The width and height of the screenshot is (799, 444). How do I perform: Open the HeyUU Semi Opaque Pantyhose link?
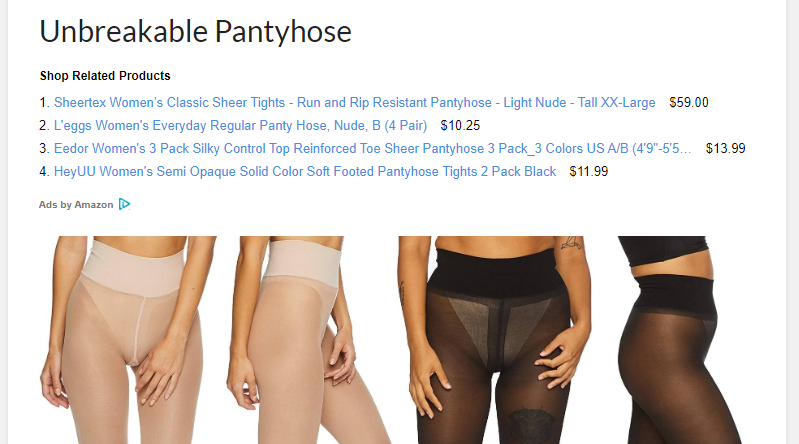(x=305, y=171)
